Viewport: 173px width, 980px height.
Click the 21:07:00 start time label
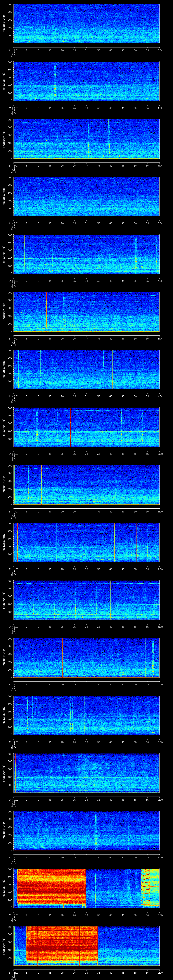(13, 339)
